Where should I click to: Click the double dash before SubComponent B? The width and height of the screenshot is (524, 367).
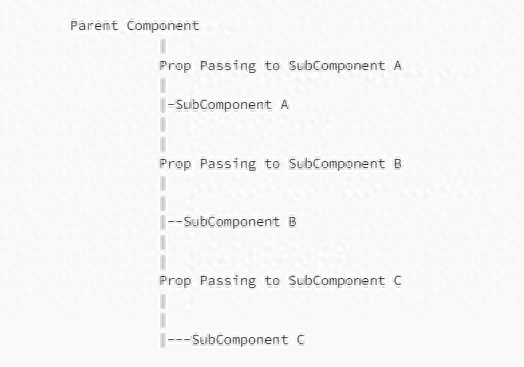point(175,222)
